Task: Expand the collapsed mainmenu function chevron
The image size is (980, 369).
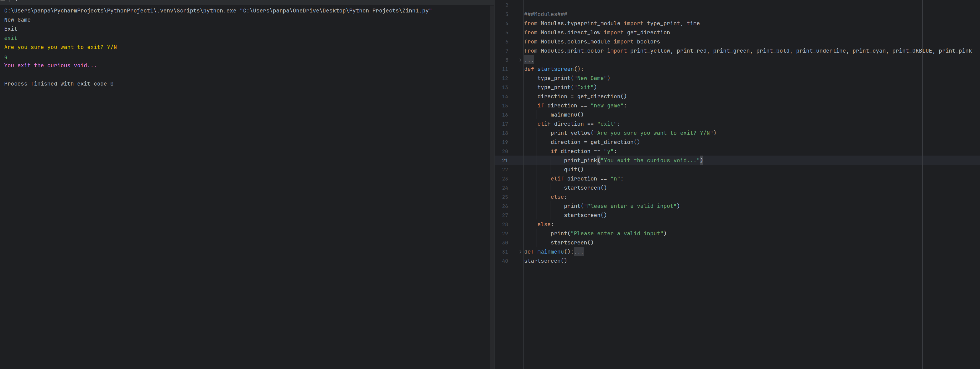Action: (x=520, y=252)
